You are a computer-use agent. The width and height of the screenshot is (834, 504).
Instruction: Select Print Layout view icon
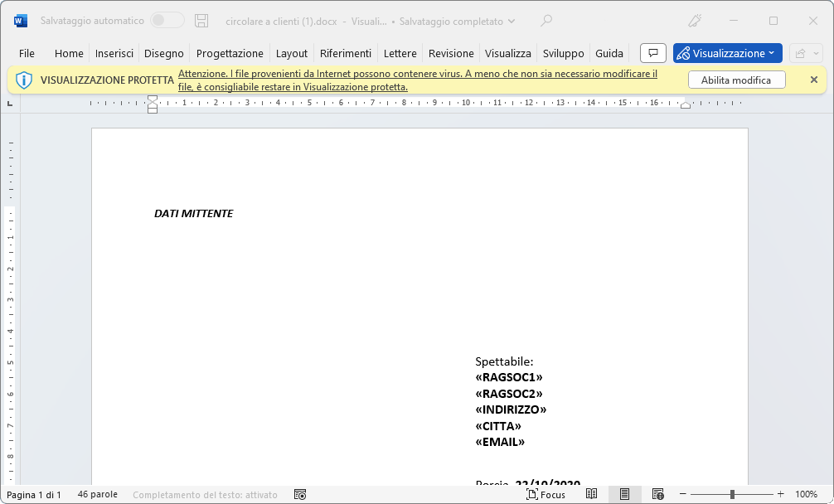coord(625,494)
